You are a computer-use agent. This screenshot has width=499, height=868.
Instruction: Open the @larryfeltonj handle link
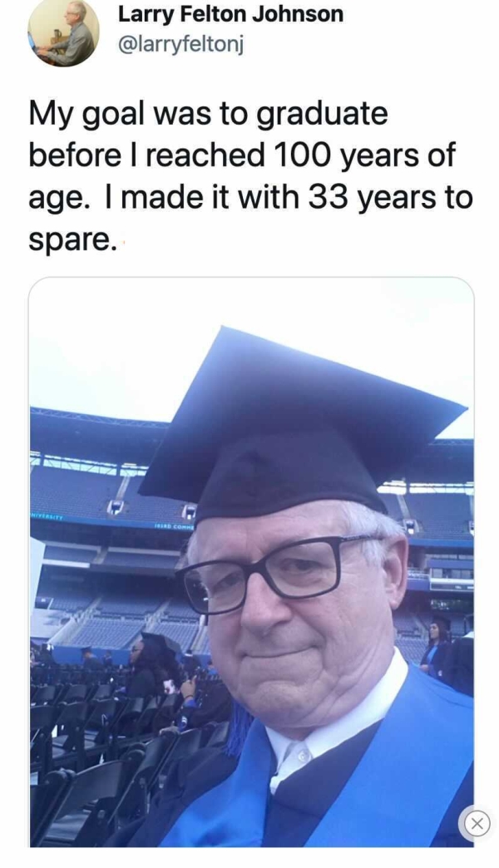coord(180,44)
